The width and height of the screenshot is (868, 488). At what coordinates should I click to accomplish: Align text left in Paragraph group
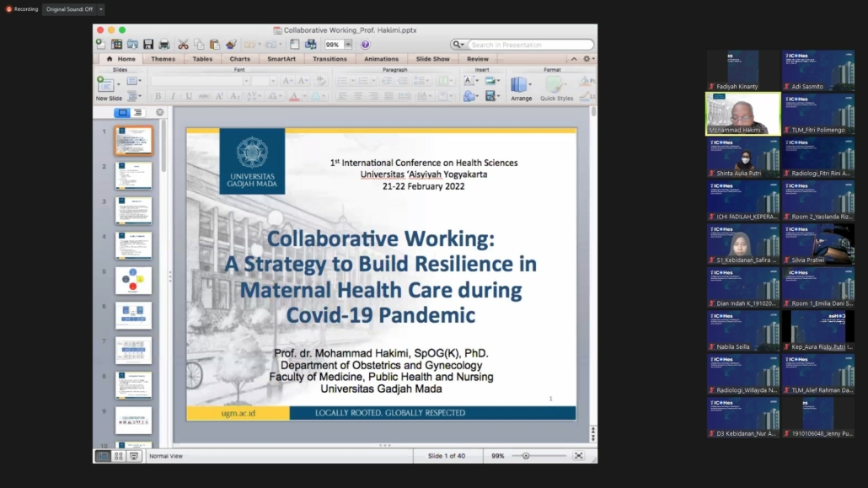coord(342,96)
